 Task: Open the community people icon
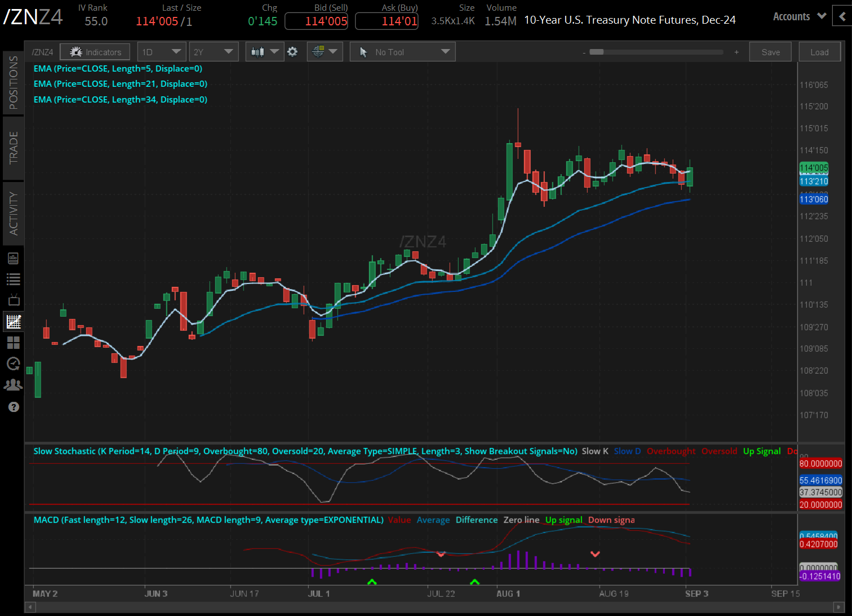point(14,384)
